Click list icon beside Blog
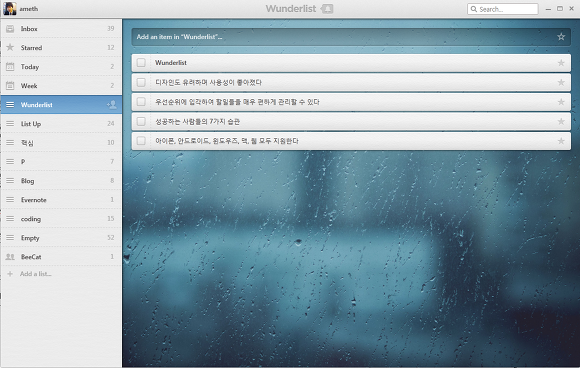 10,180
